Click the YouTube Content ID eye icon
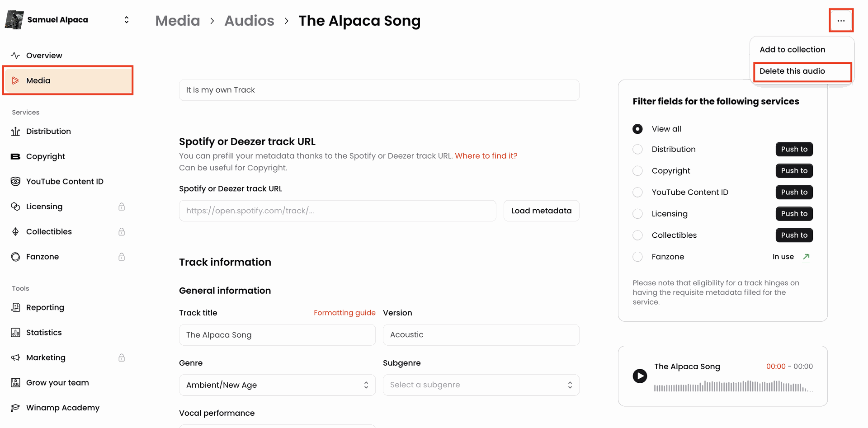 15,181
